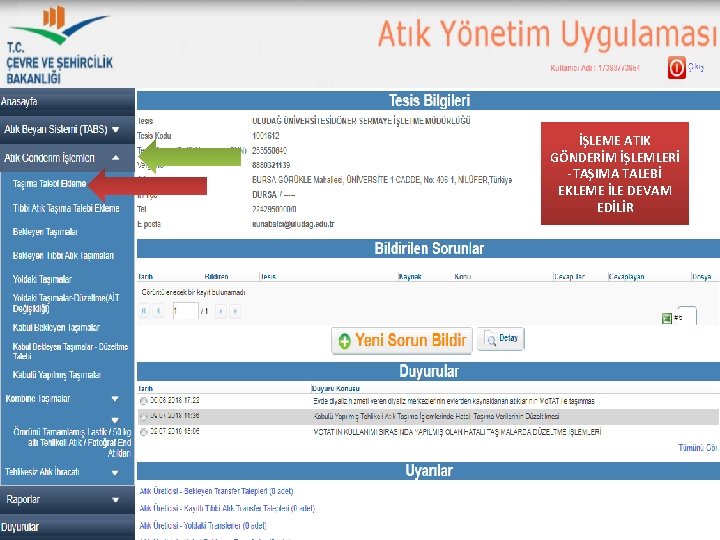
Task: Select the second announcement radio button
Action: point(144,416)
